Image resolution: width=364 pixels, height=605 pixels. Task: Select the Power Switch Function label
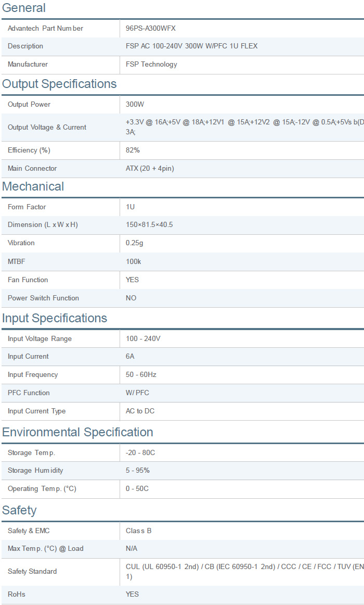coord(43,298)
